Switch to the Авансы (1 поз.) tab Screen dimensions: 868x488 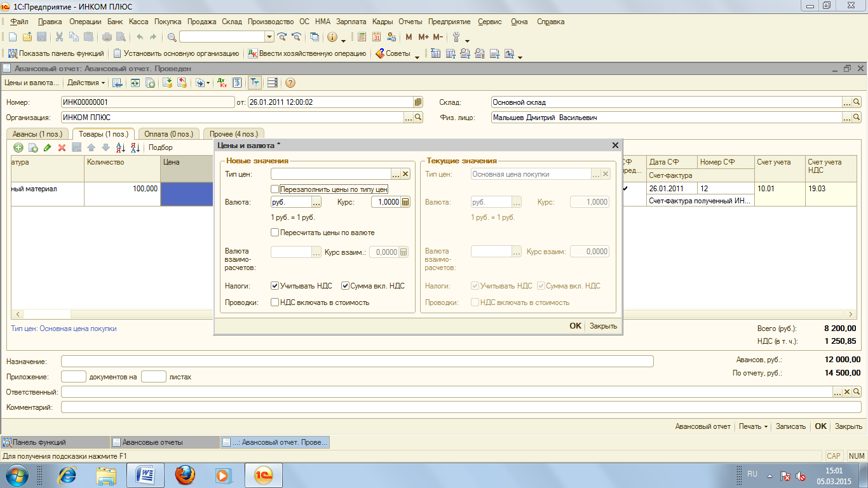(37, 134)
